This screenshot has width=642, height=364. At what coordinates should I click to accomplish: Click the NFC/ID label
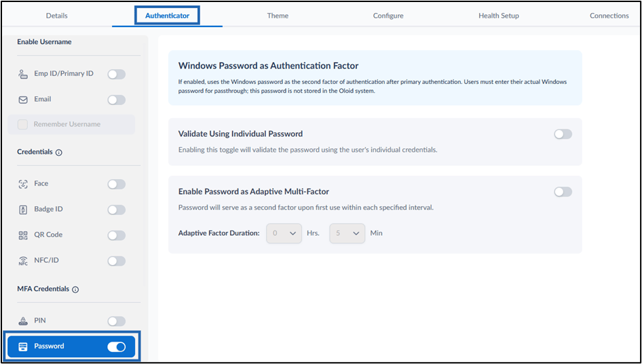click(46, 260)
